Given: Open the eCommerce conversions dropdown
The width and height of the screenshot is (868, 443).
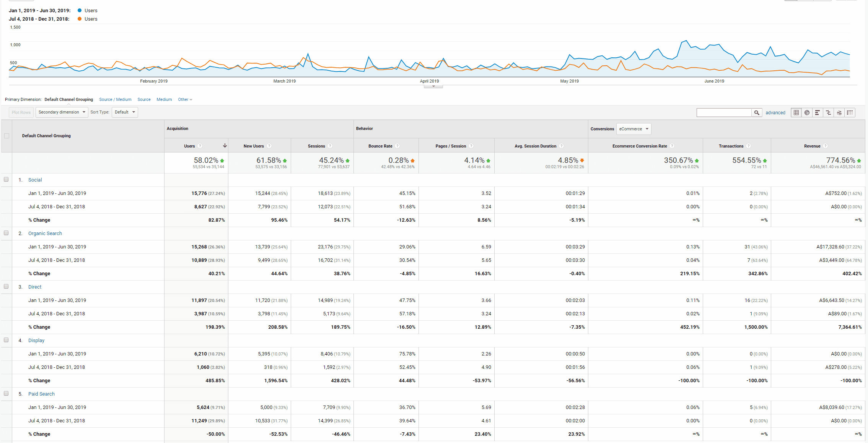Looking at the screenshot, I should [633, 129].
